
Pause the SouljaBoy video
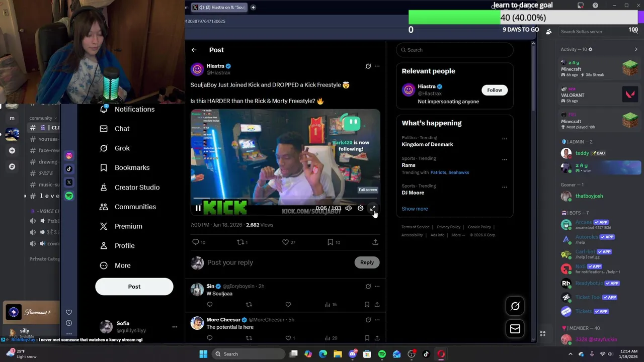[198, 208]
